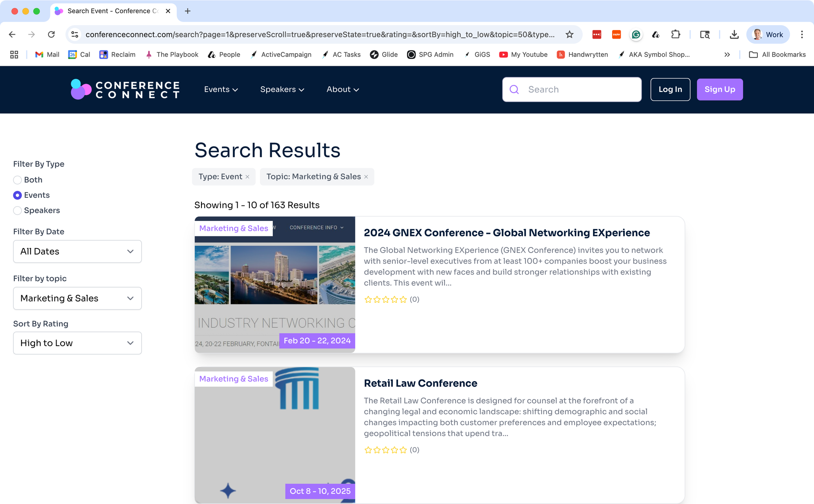
Task: Open the About navigation menu
Action: coord(343,89)
